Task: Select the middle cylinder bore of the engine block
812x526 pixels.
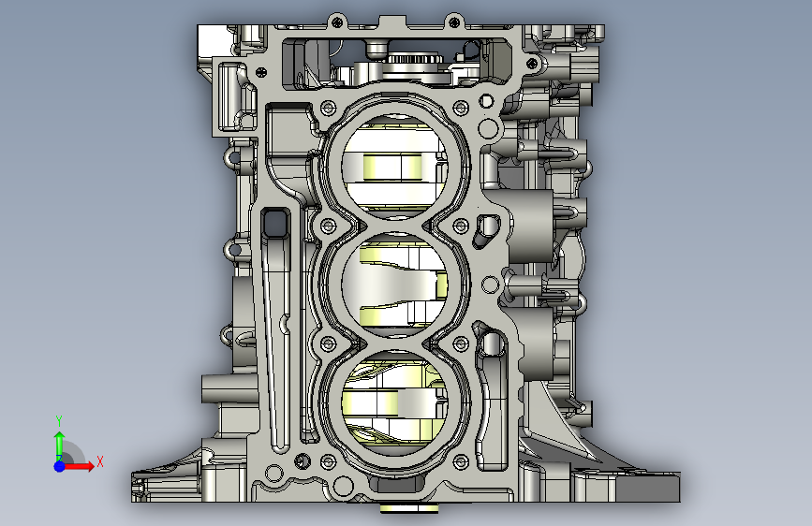Action: pos(395,284)
